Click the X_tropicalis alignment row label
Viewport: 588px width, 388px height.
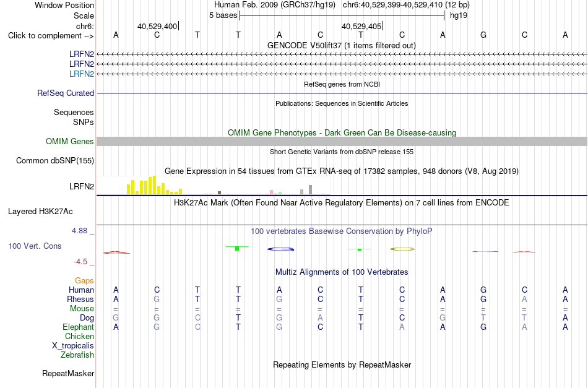[73, 346]
